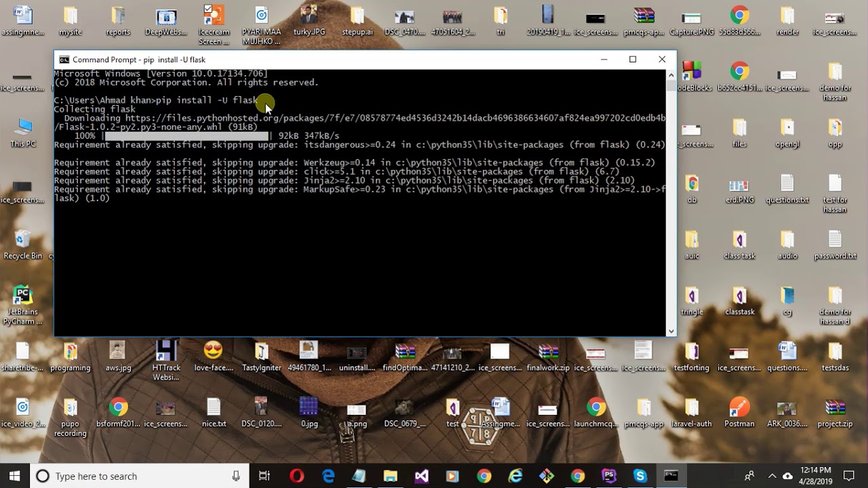Open the Action Center notifications
Viewport: 868px width, 488px height.
click(848, 476)
